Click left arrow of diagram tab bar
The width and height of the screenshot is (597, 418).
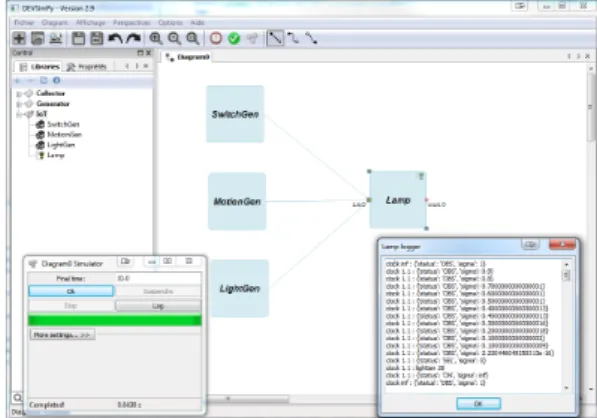coord(569,56)
